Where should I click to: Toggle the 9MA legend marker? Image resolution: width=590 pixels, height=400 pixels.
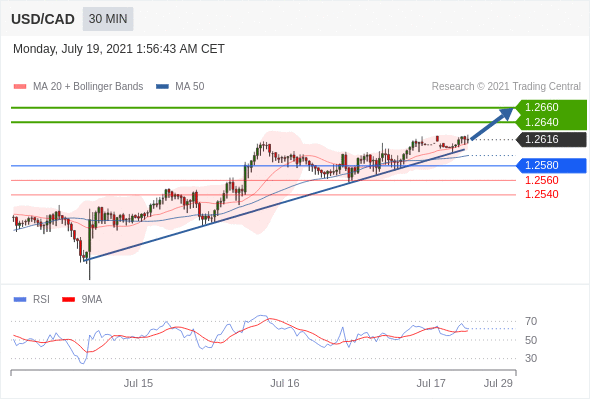coord(68,300)
